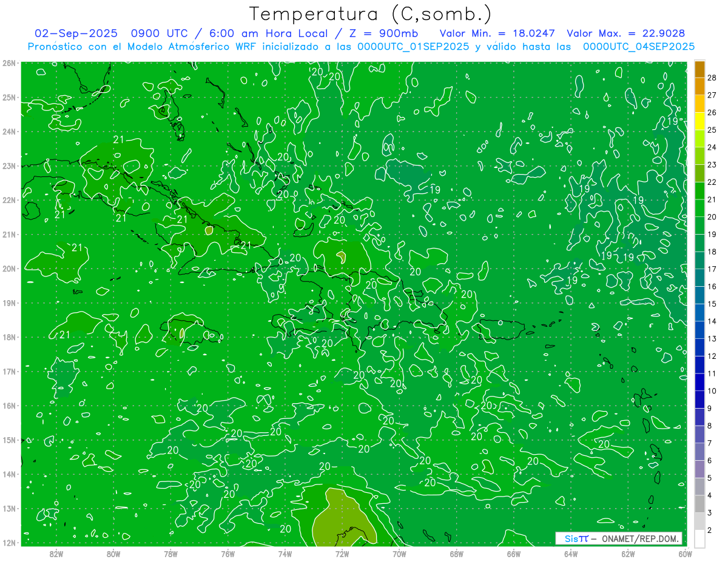The width and height of the screenshot is (728, 562).
Task: Click the '78W' longitude label
Action: click(x=170, y=554)
